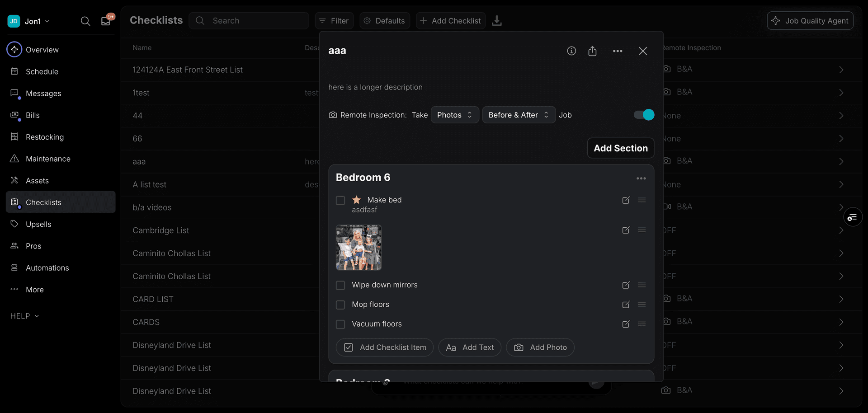The width and height of the screenshot is (868, 413).
Task: Share the aaa checklist
Action: [593, 51]
